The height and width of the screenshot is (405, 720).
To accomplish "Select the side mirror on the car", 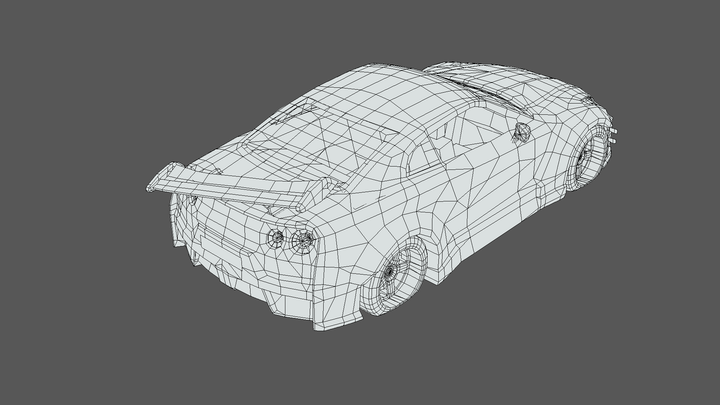I will click(x=522, y=132).
